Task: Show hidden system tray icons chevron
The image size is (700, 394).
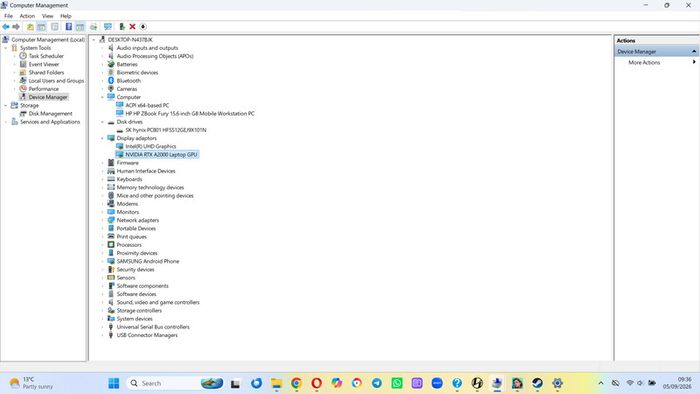Action: (x=600, y=383)
